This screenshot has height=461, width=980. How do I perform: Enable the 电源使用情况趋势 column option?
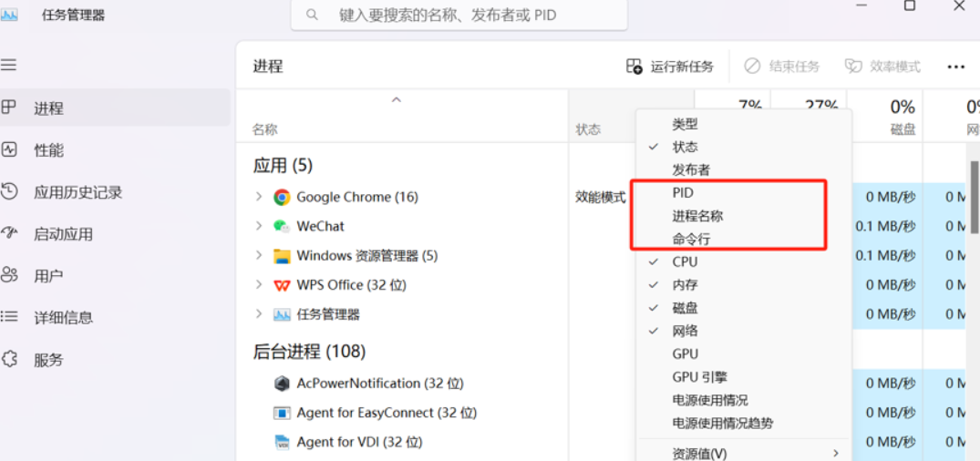[x=744, y=424]
